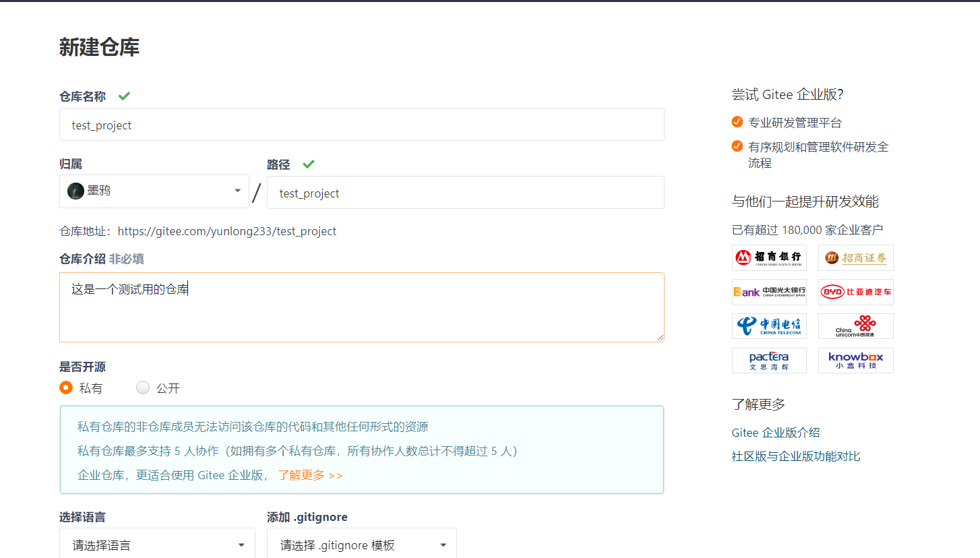This screenshot has width=980, height=558.
Task: Open the repository URL gitee.com/yunlong233/test_project
Action: (227, 231)
